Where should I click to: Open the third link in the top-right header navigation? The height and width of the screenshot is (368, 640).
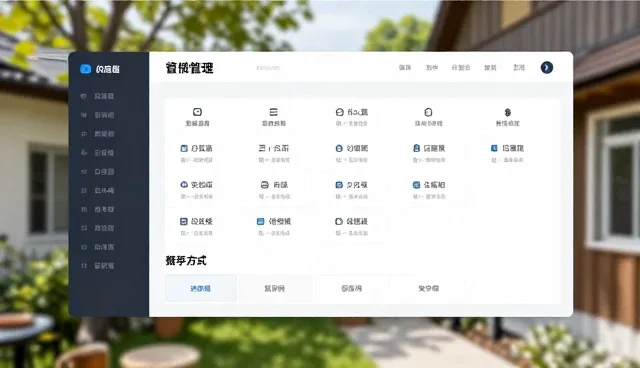tap(461, 68)
